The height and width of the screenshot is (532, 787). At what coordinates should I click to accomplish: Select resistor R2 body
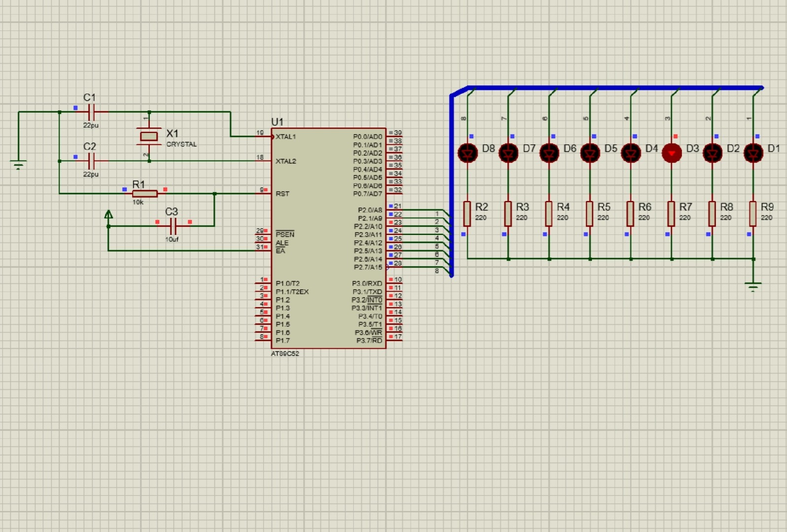467,213
